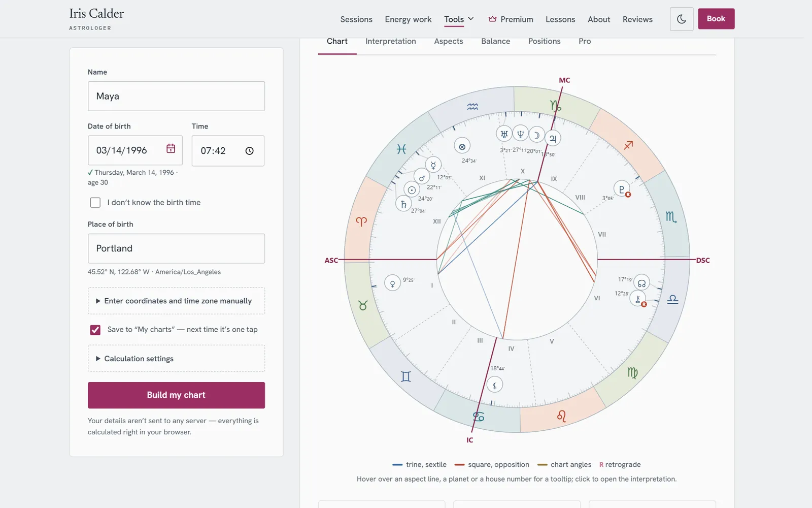812x508 pixels.
Task: Click the Book button
Action: 716,19
